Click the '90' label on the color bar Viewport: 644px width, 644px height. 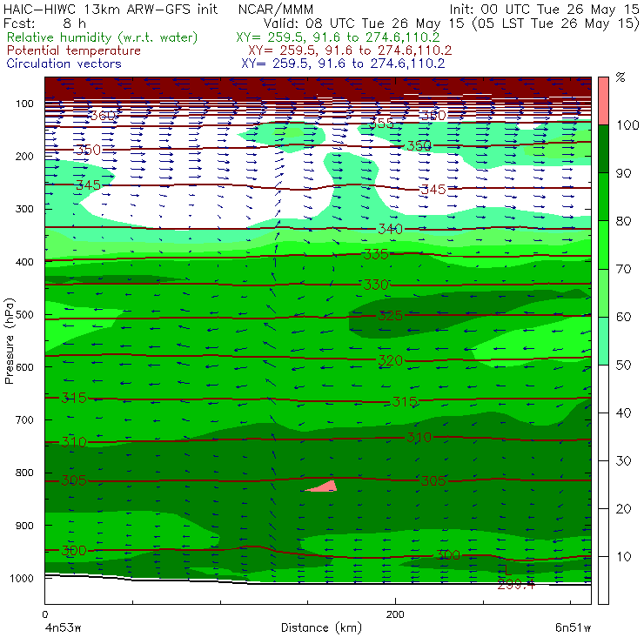point(623,173)
